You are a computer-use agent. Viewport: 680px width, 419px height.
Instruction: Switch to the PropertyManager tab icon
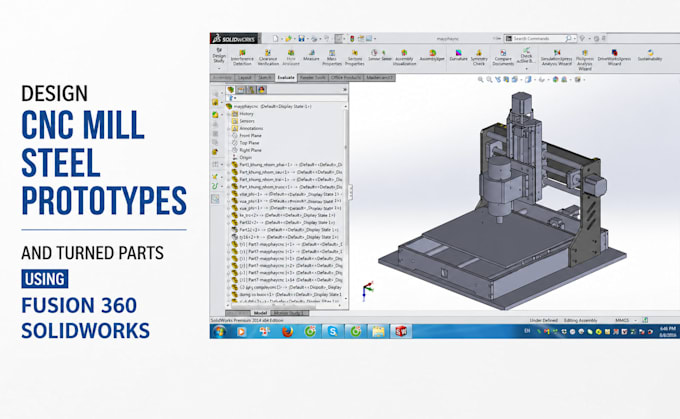[241, 90]
